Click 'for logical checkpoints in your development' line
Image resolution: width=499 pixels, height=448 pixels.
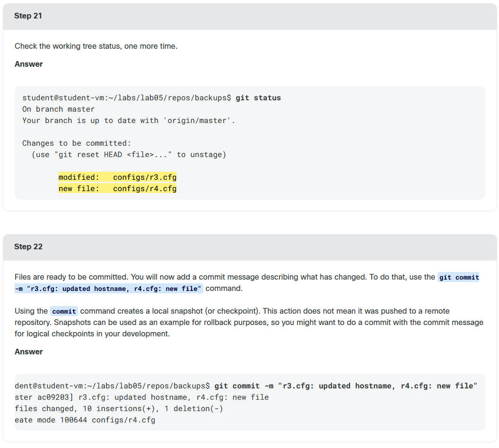point(92,334)
